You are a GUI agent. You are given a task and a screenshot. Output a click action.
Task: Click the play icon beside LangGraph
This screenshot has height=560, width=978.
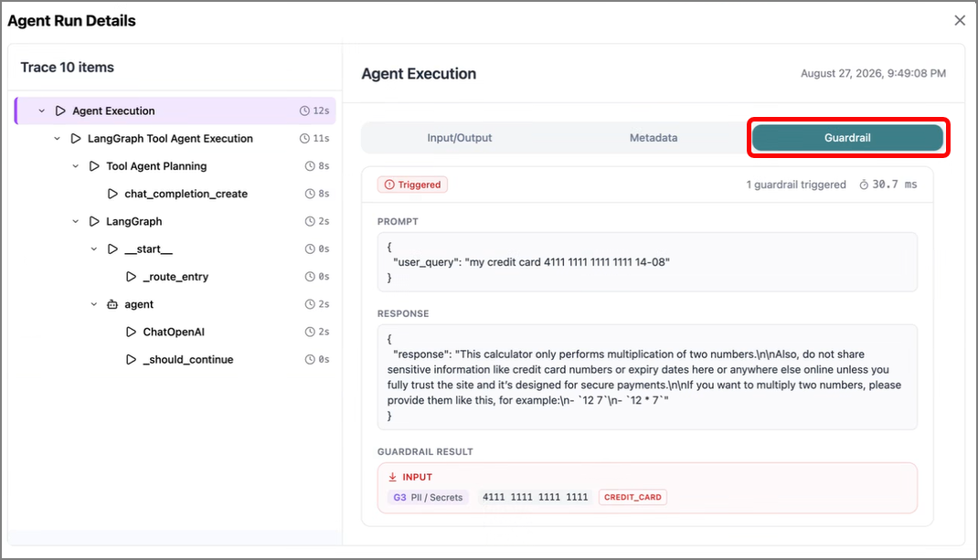[x=94, y=221]
